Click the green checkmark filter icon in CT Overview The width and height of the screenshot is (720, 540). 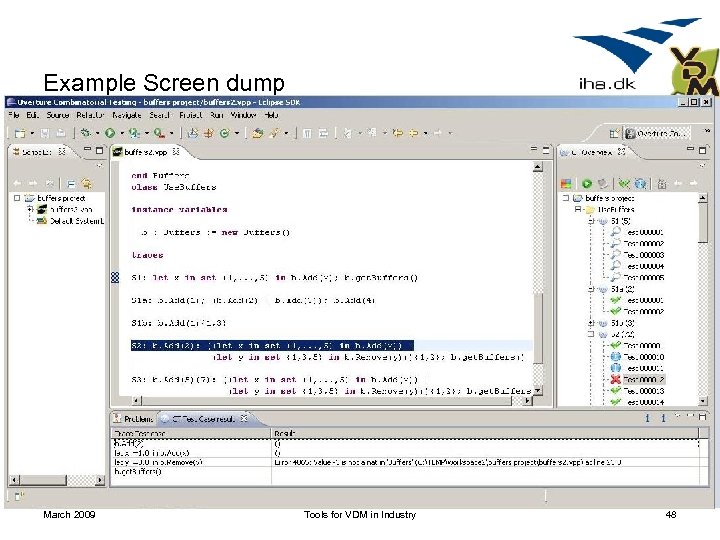coord(624,184)
